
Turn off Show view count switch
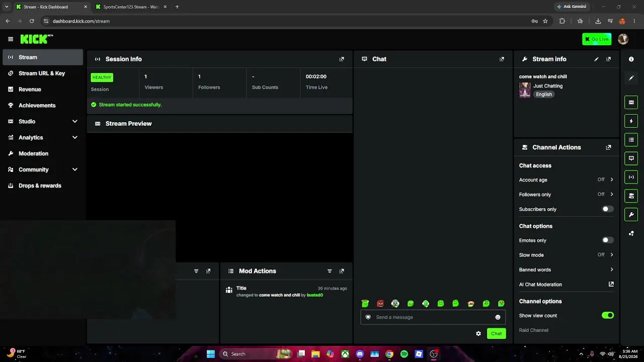(608, 315)
